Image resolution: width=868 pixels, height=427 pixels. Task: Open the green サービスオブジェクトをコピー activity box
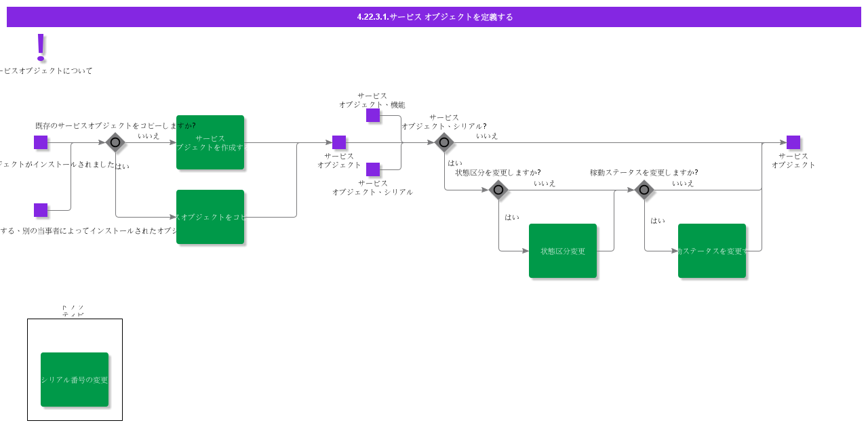210,217
